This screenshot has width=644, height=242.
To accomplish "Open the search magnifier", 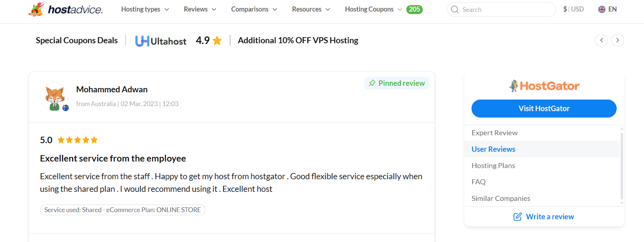I will pos(455,9).
